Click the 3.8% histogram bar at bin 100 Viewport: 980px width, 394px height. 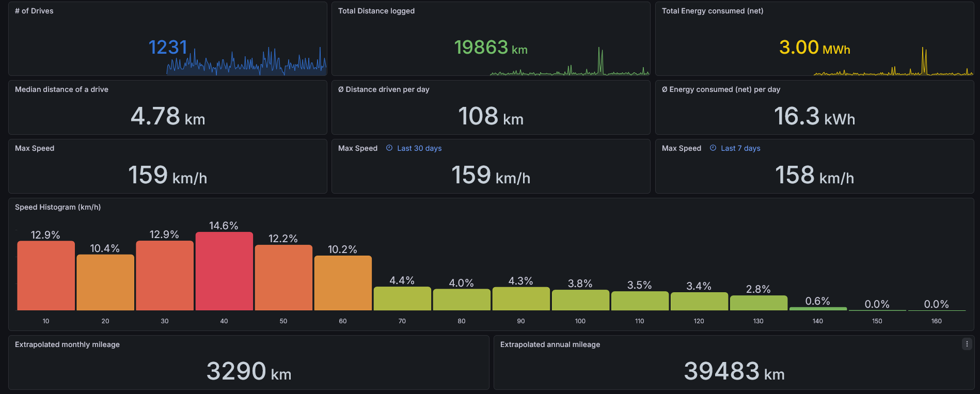pos(580,300)
